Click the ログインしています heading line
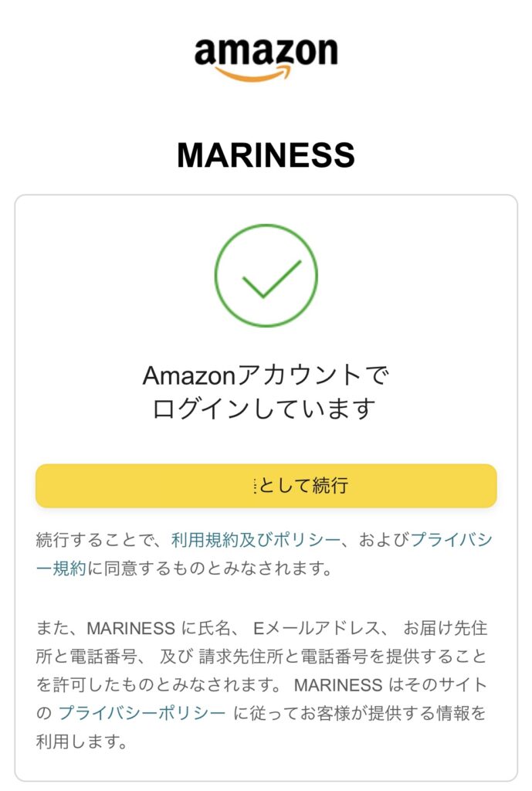The height and width of the screenshot is (791, 532). [264, 409]
